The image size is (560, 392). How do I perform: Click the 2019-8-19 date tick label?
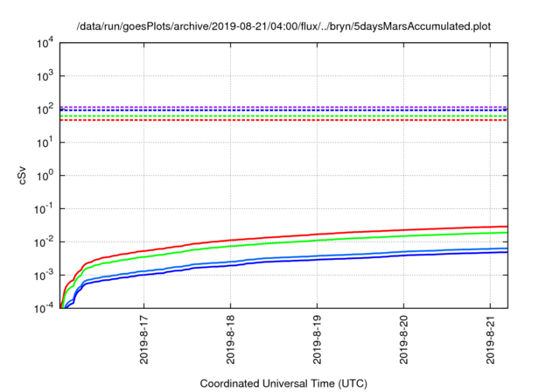click(317, 339)
